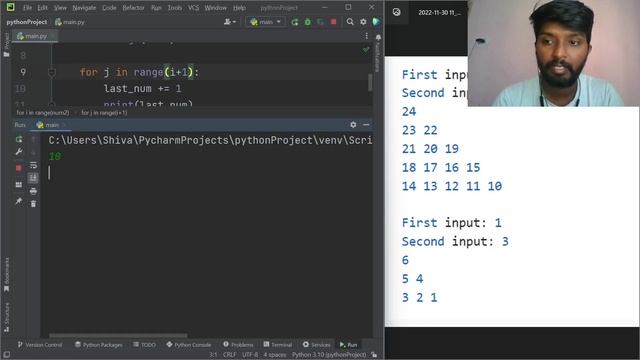This screenshot has width=640, height=360.
Task: Open the Window menu
Action: click(x=216, y=8)
